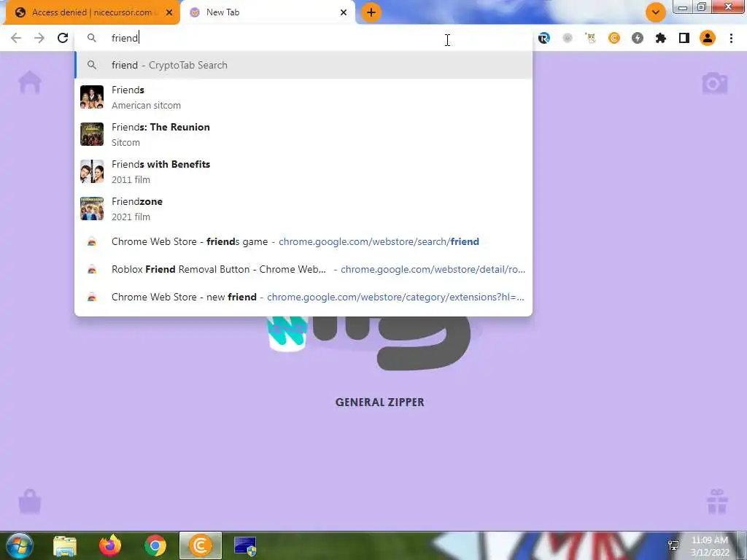Screen dimensions: 747x560
Task: Select the 'Friends American sitcom' suggestion
Action: (x=303, y=97)
